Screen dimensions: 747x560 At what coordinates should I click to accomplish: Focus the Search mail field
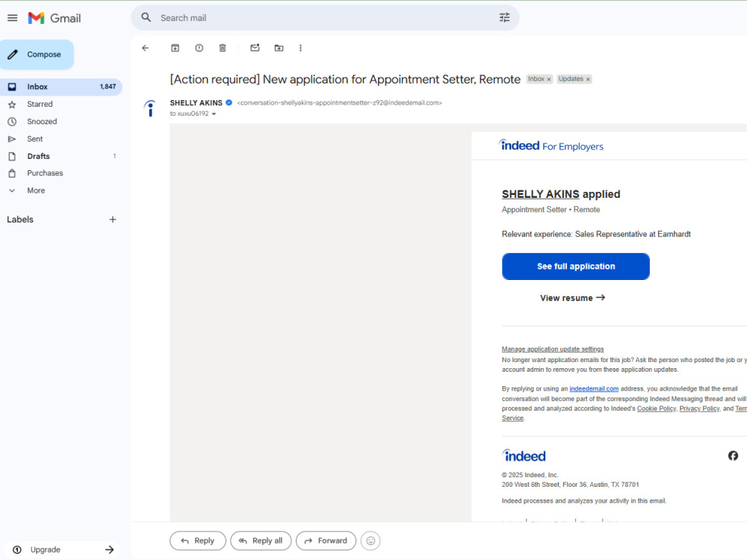[325, 18]
